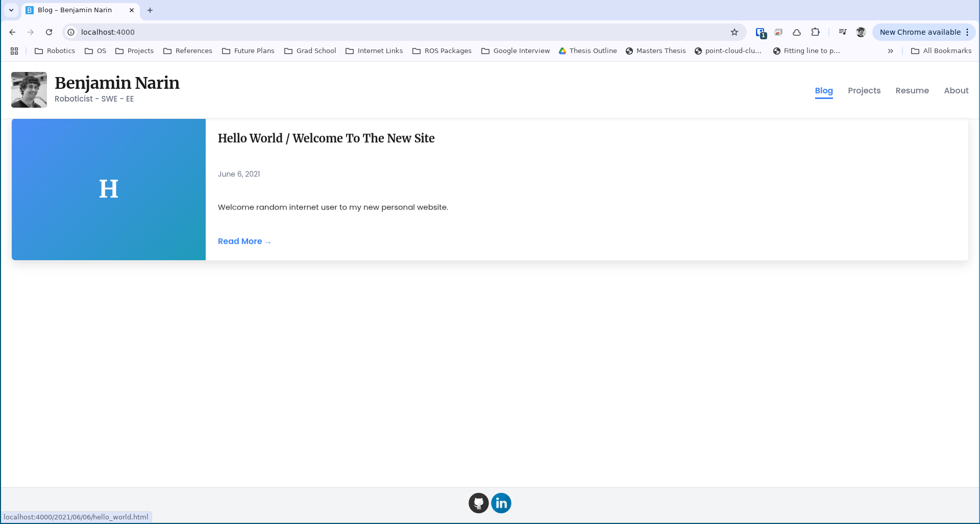Image resolution: width=980 pixels, height=524 pixels.
Task: Open the GitHub profile icon in the footer
Action: pyautogui.click(x=478, y=503)
